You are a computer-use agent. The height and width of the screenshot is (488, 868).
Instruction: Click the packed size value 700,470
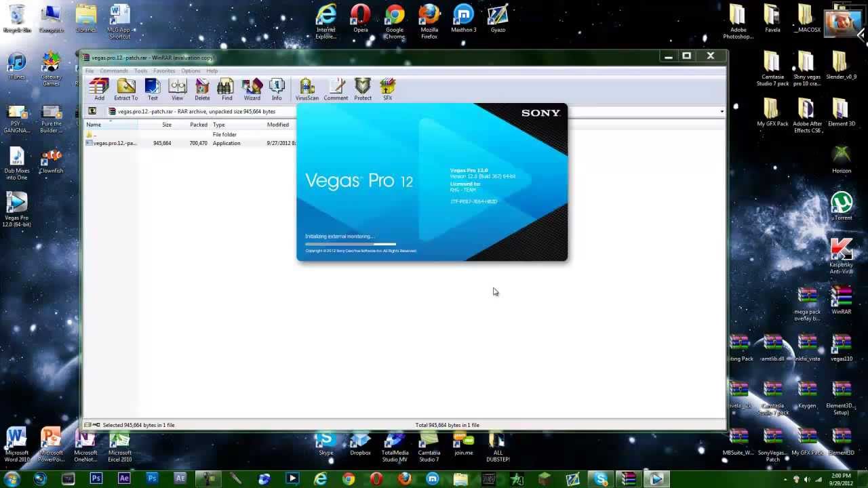pyautogui.click(x=198, y=143)
